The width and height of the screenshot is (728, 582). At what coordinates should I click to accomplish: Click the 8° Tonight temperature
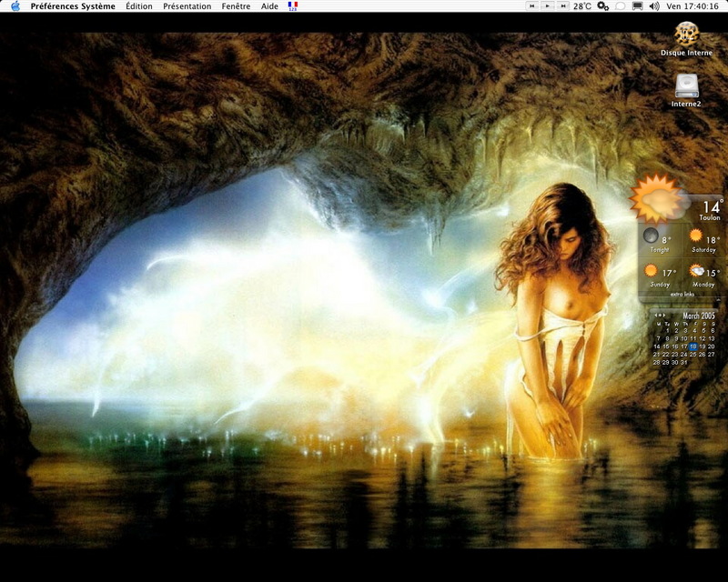666,240
